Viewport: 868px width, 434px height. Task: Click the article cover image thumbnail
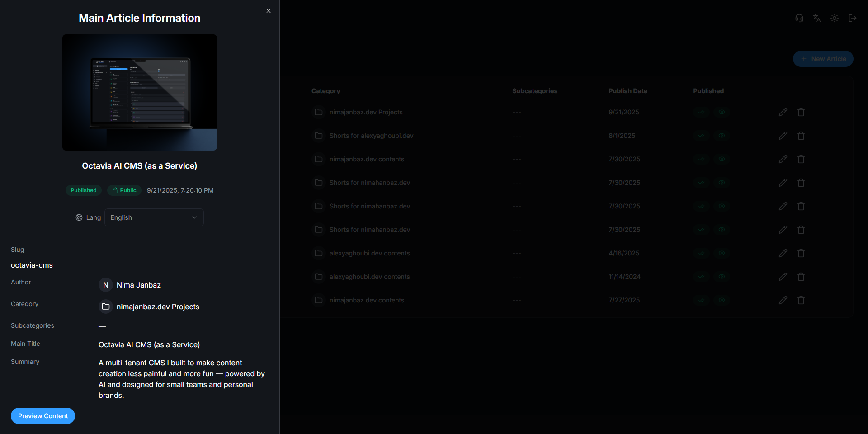[x=140, y=93]
